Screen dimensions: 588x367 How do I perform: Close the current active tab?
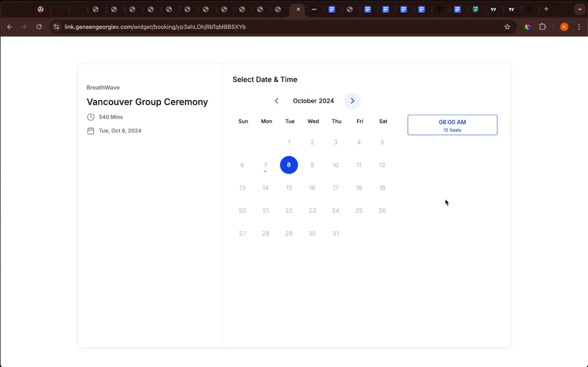pos(298,9)
